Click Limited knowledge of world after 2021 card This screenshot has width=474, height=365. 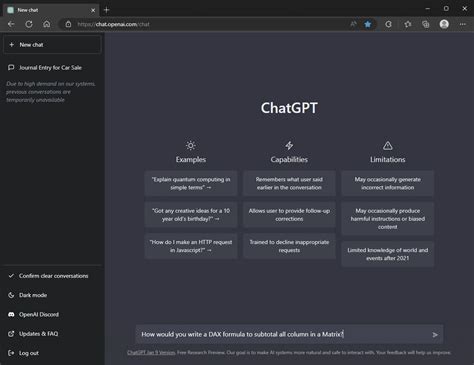click(x=387, y=254)
